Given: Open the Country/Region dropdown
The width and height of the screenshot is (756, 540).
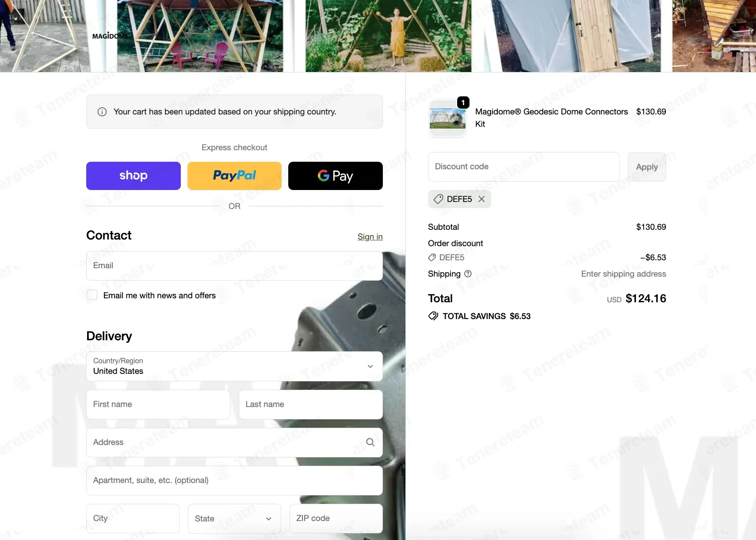Looking at the screenshot, I should [x=234, y=366].
